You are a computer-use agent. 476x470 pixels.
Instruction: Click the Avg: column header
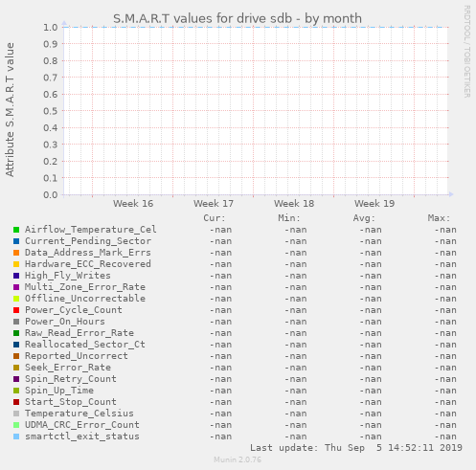click(364, 218)
